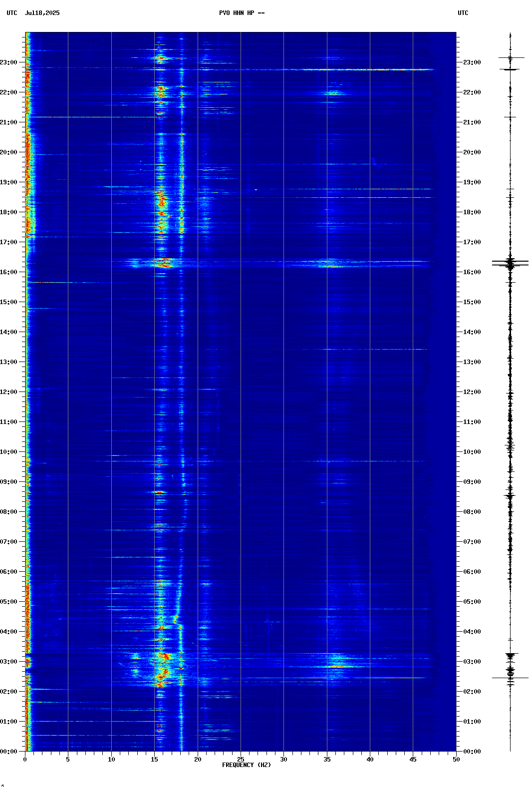Select the 10 Hz frequency tick label
Viewport: 532px width, 791px height.
click(x=111, y=760)
